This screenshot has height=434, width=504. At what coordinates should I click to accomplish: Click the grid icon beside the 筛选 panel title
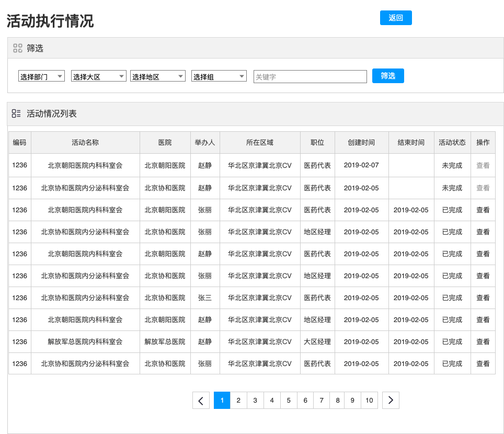(x=18, y=48)
